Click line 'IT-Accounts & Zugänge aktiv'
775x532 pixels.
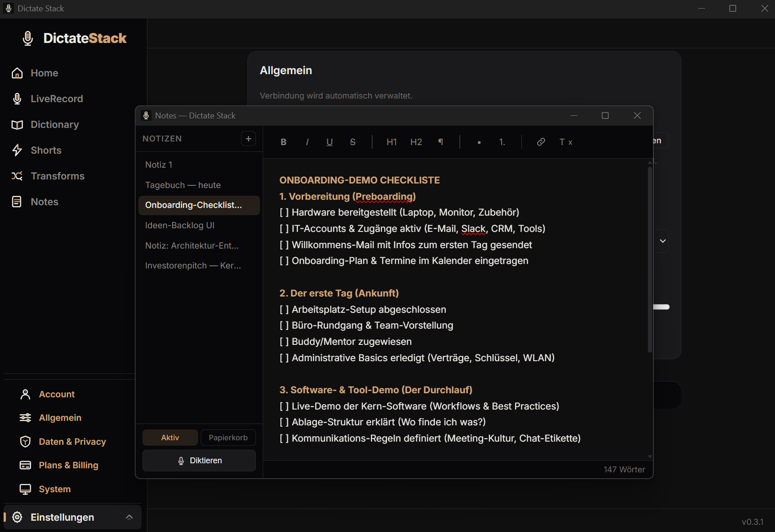(412, 229)
